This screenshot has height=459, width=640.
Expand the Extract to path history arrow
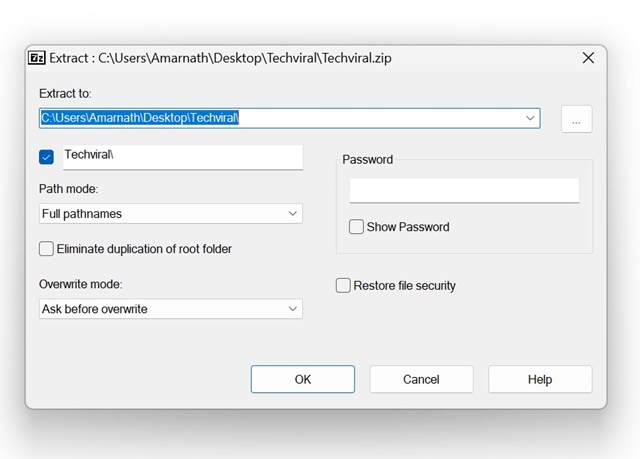530,118
